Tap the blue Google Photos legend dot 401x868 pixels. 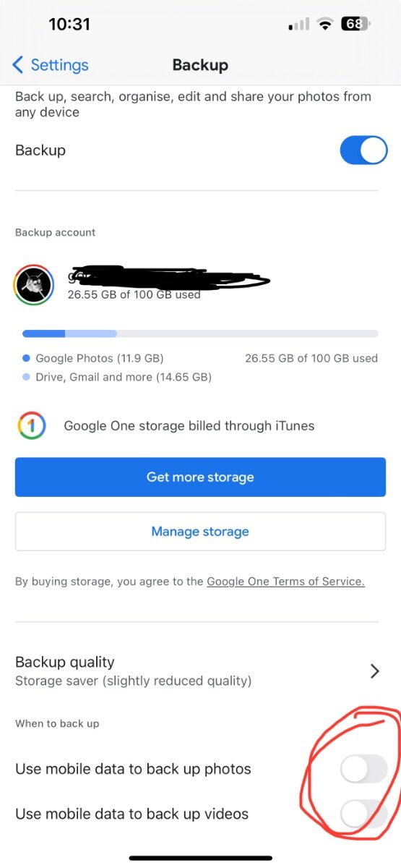coord(26,358)
